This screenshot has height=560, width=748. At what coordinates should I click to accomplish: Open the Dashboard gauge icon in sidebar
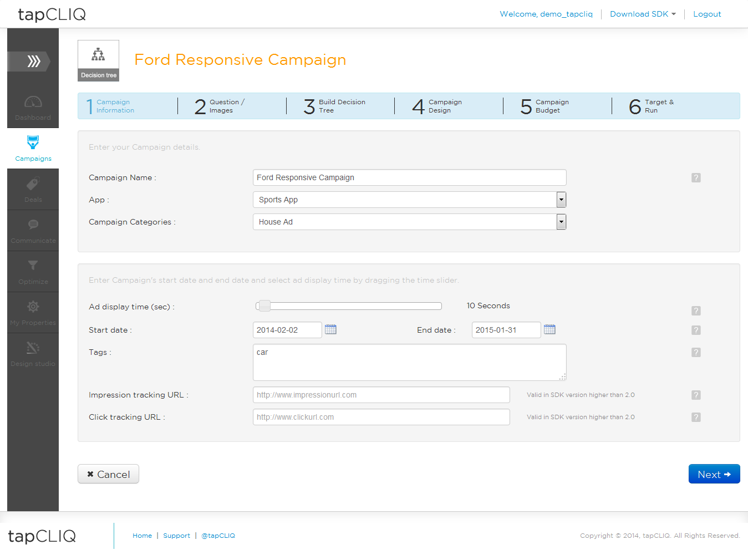[x=33, y=102]
